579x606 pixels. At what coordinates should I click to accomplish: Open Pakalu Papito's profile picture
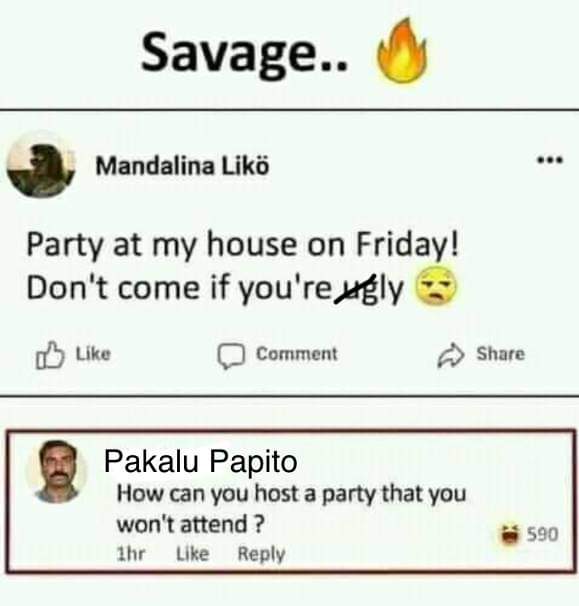pyautogui.click(x=57, y=472)
